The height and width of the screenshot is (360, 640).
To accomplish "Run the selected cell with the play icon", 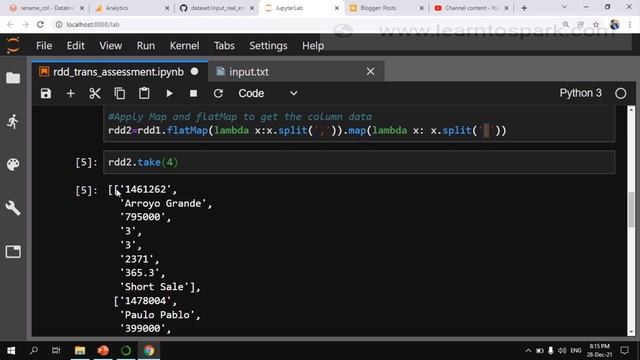I will (169, 93).
